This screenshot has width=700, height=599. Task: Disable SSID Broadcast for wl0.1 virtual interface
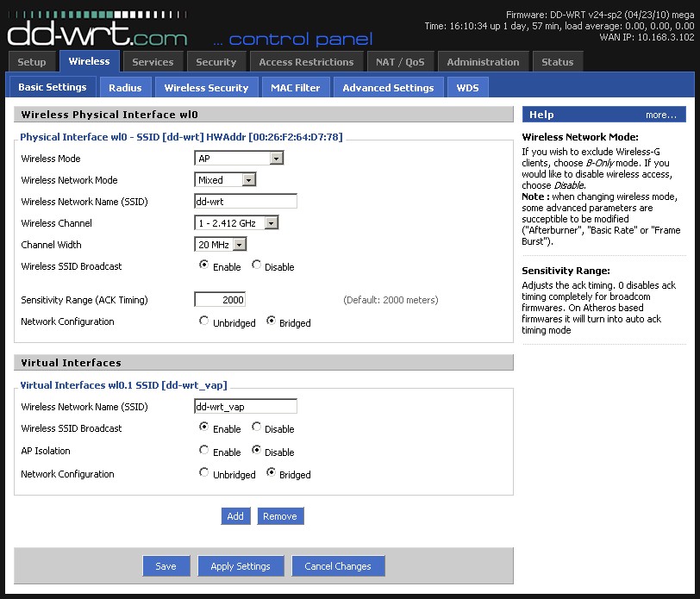256,427
